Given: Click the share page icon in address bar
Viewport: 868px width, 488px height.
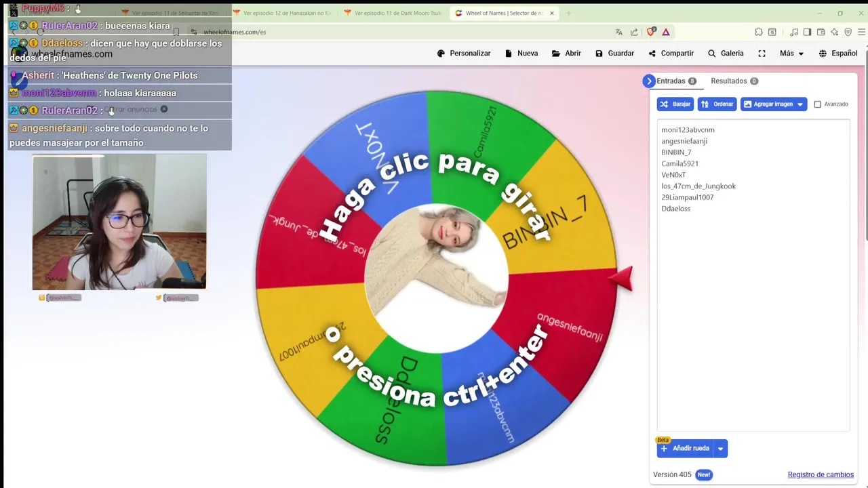Looking at the screenshot, I should coord(634,32).
